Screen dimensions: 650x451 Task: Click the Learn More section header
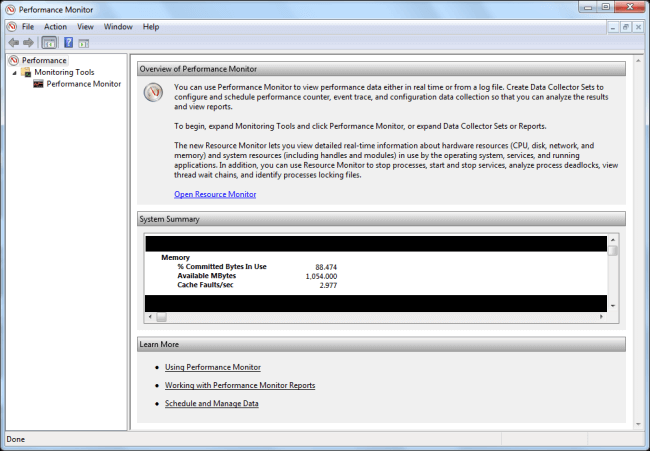pyautogui.click(x=381, y=344)
